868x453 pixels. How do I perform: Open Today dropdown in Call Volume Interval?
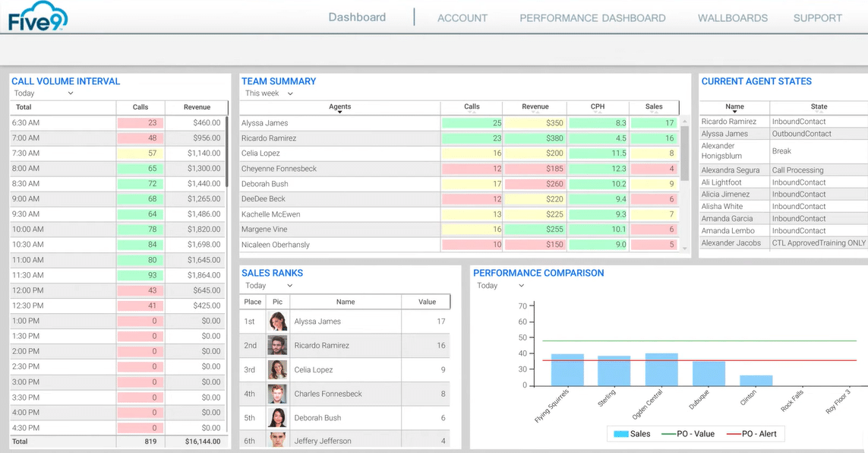click(44, 93)
